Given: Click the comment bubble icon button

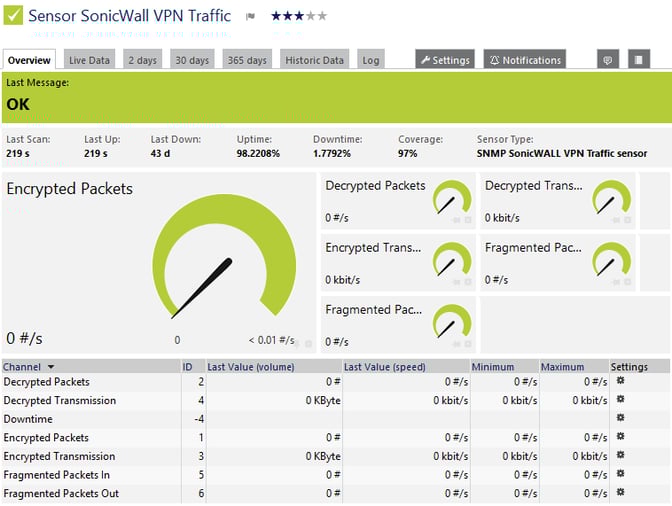Looking at the screenshot, I should pos(608,60).
